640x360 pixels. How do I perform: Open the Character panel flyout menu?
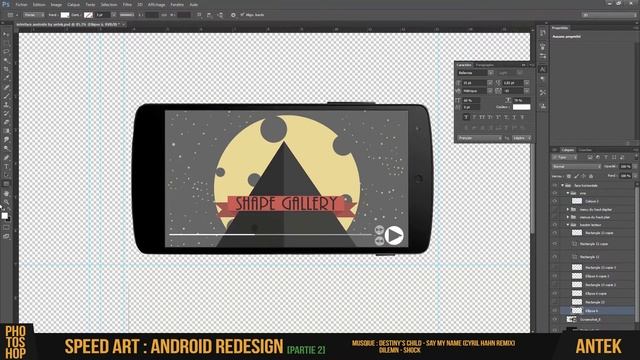[531, 65]
